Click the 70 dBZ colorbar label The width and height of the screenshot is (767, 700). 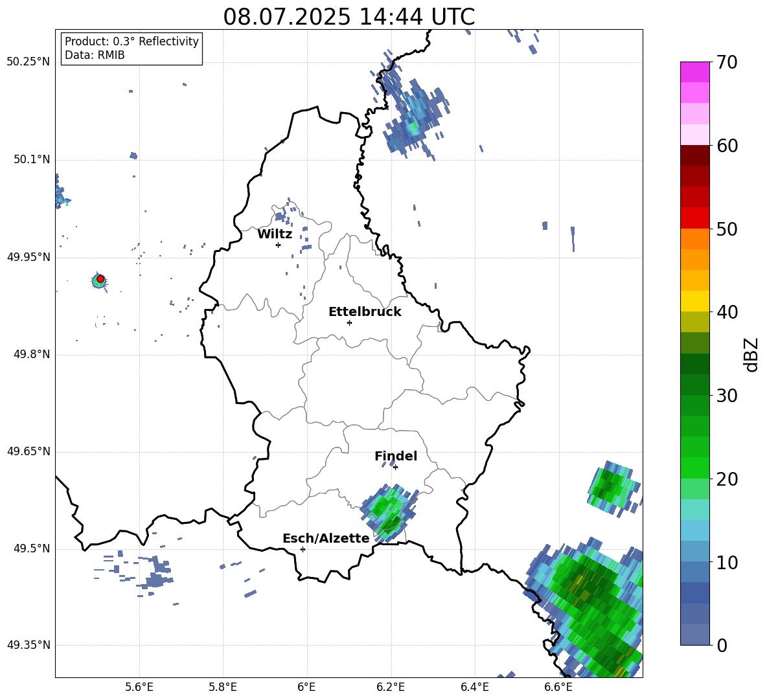(x=726, y=63)
